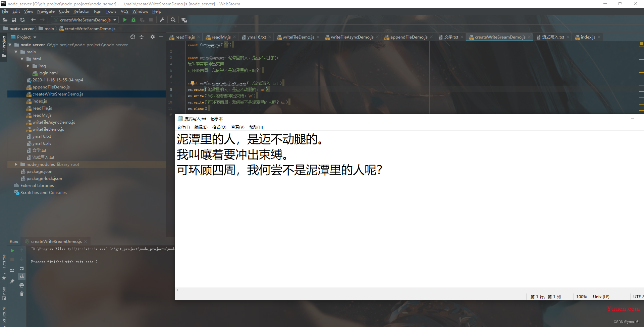Expand the node_modules folder arrow
644x327 pixels.
pos(16,164)
